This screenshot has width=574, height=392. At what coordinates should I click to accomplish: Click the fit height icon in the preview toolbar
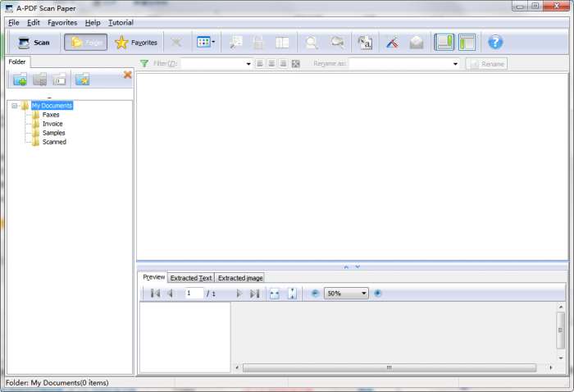pyautogui.click(x=292, y=294)
